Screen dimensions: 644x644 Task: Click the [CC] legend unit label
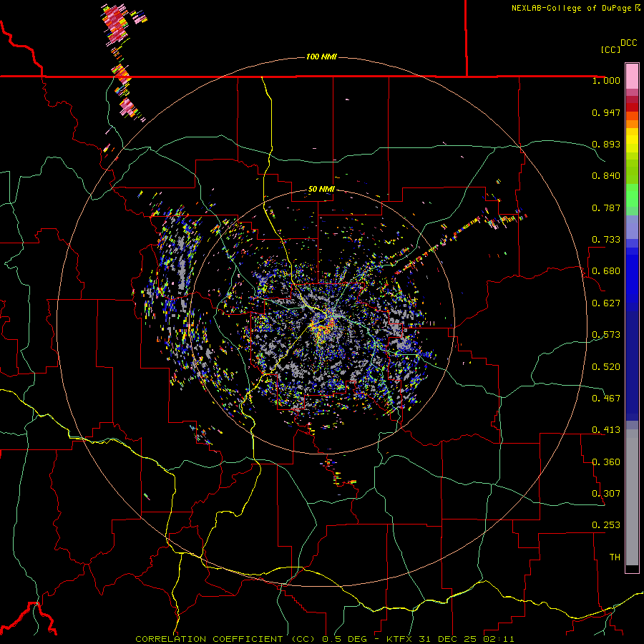(610, 49)
